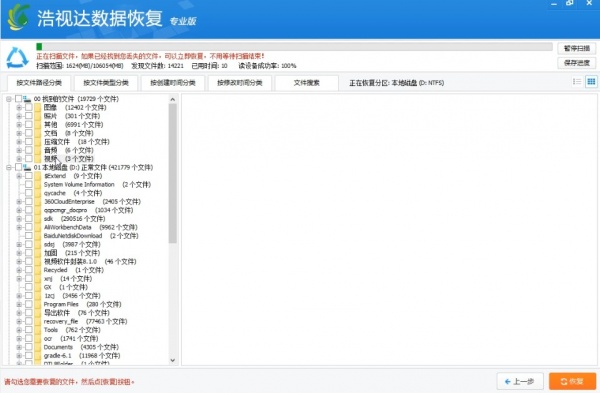Collapse the 00 找到的文件 tree node
The width and height of the screenshot is (600, 393).
8,99
